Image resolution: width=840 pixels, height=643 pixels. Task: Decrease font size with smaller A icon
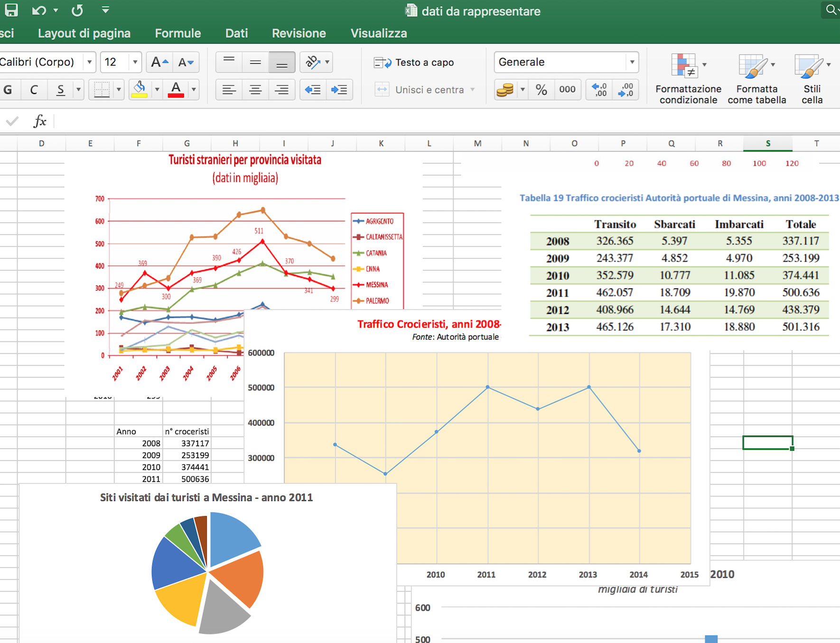pyautogui.click(x=186, y=62)
